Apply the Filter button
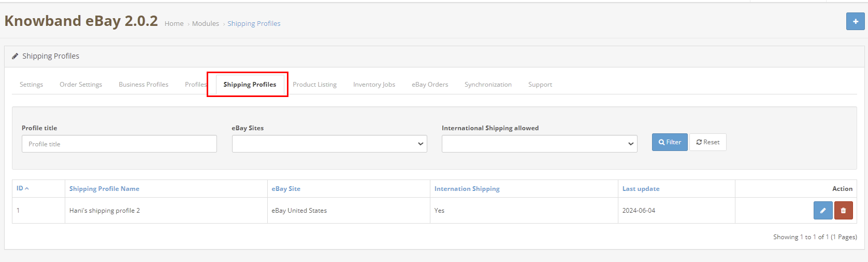Image resolution: width=868 pixels, height=262 pixels. tap(670, 142)
